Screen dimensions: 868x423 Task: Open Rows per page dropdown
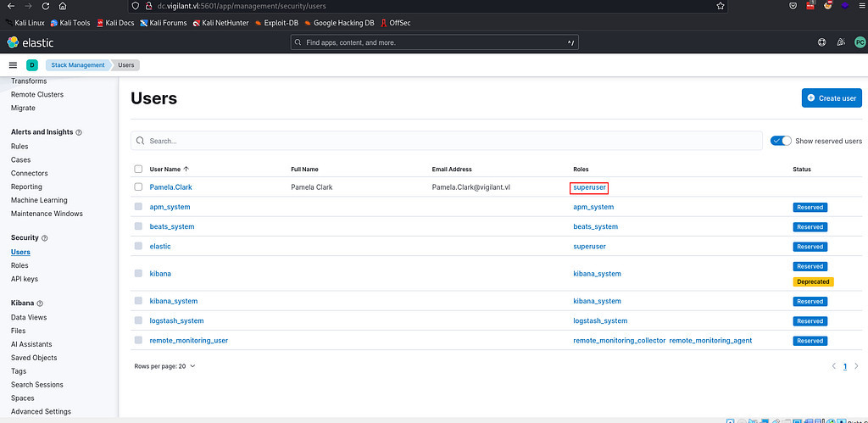pos(165,366)
